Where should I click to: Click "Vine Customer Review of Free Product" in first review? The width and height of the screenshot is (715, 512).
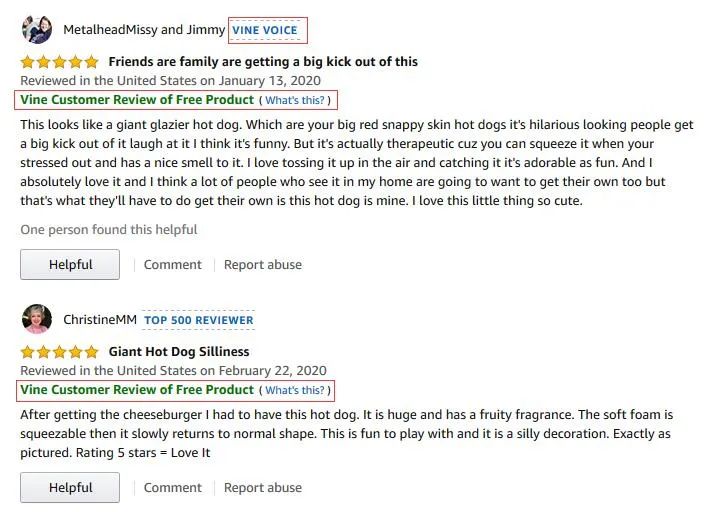137,100
